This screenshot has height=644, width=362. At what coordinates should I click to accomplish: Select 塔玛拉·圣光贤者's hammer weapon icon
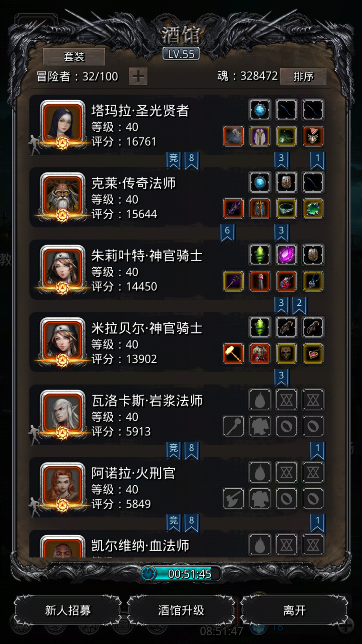(x=233, y=136)
